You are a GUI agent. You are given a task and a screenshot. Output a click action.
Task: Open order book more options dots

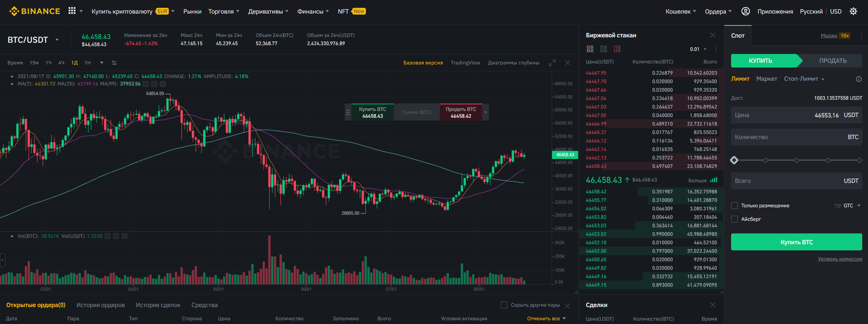pos(716,49)
